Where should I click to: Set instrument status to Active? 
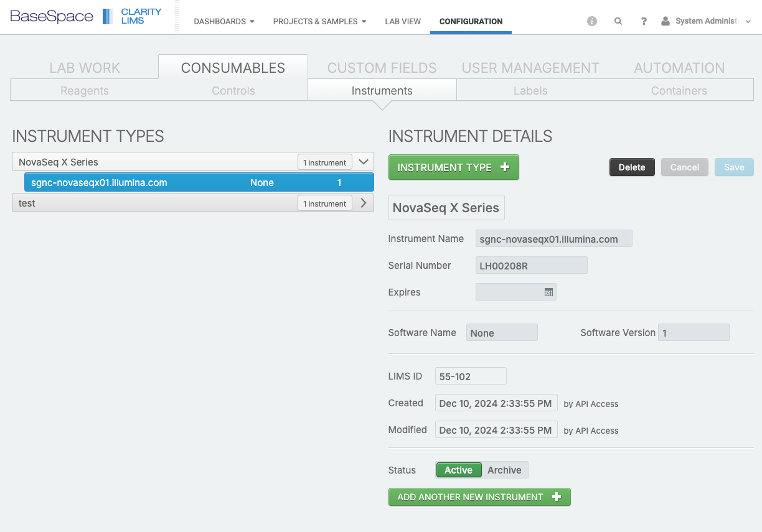click(x=458, y=470)
